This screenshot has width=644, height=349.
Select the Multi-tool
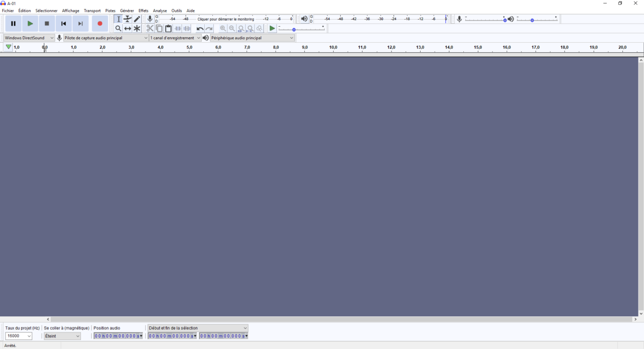(136, 28)
